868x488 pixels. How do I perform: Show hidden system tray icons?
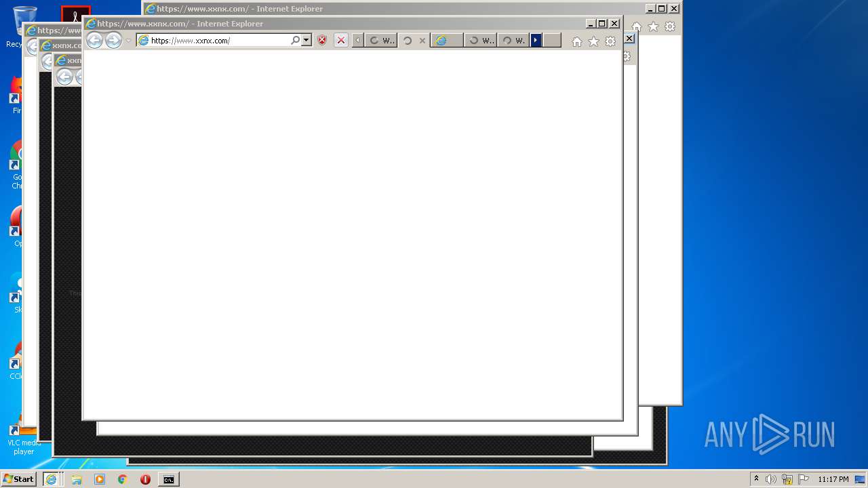(x=756, y=479)
